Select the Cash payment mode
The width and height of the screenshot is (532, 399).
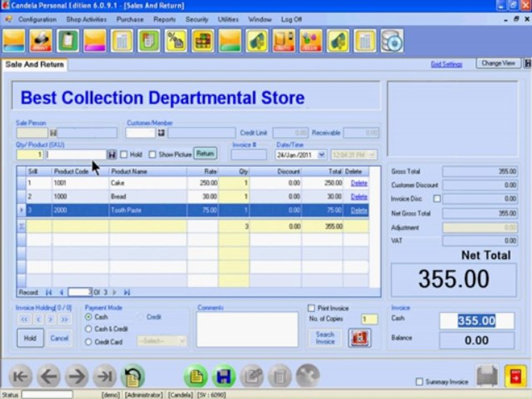(x=89, y=317)
